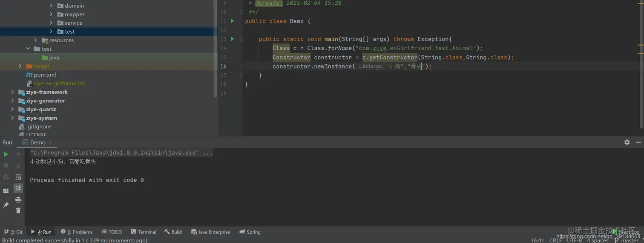
Task: Select the test folder with java child
Action: click(x=43, y=49)
